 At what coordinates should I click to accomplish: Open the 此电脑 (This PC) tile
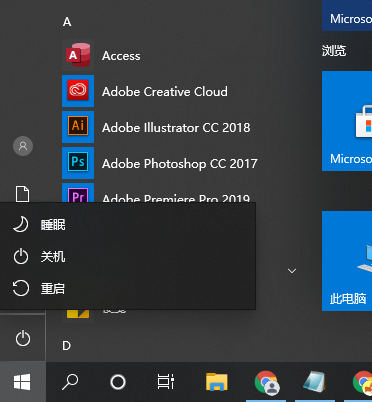pos(347,261)
